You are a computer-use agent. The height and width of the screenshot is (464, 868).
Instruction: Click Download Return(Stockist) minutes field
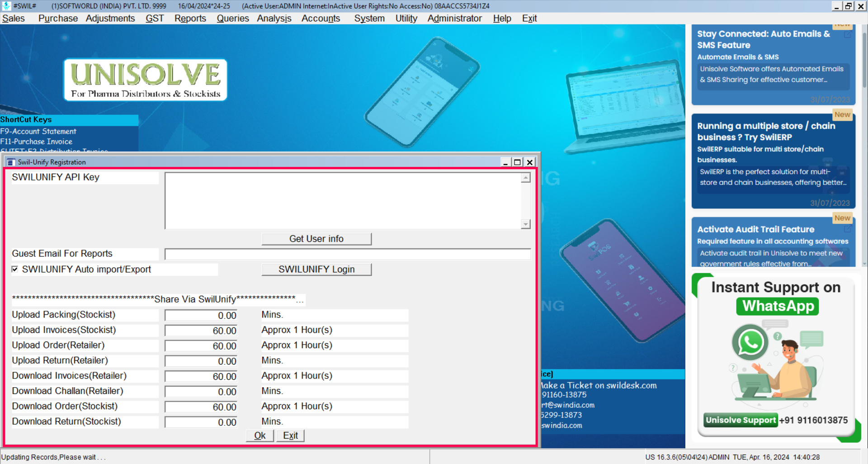pyautogui.click(x=201, y=422)
